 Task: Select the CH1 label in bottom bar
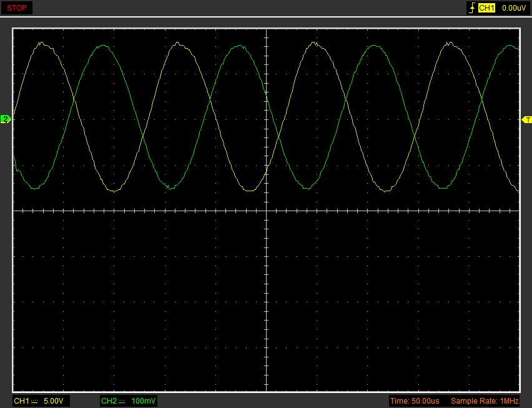tap(22, 401)
